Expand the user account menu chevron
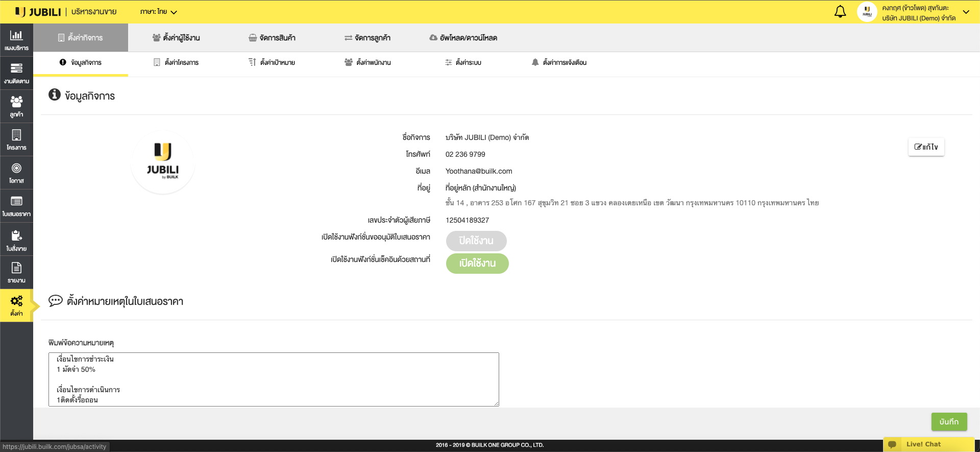This screenshot has height=452, width=980. 966,12
